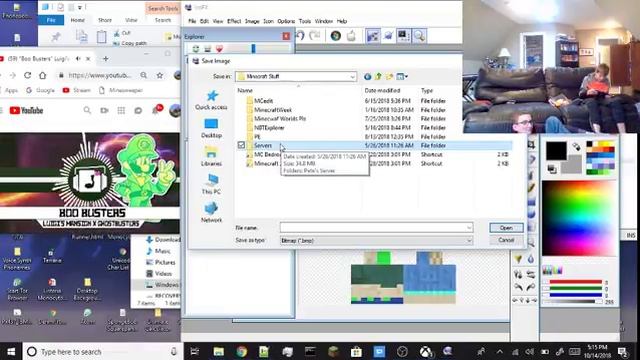Open the Image menu in IcoFX
The width and height of the screenshot is (640, 360).
pyautogui.click(x=252, y=21)
